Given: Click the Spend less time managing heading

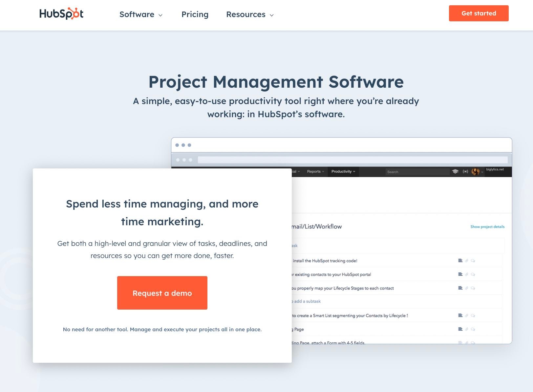Looking at the screenshot, I should (162, 213).
